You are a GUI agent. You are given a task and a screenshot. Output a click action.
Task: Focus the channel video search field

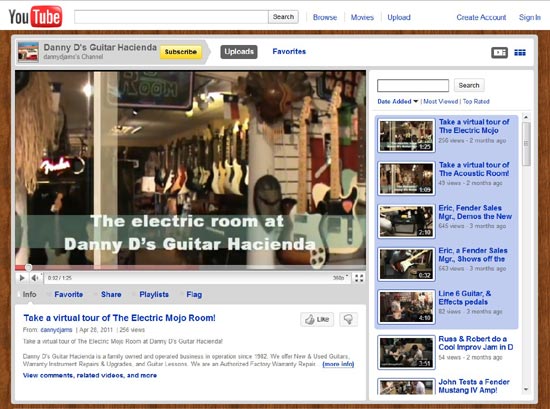click(413, 86)
